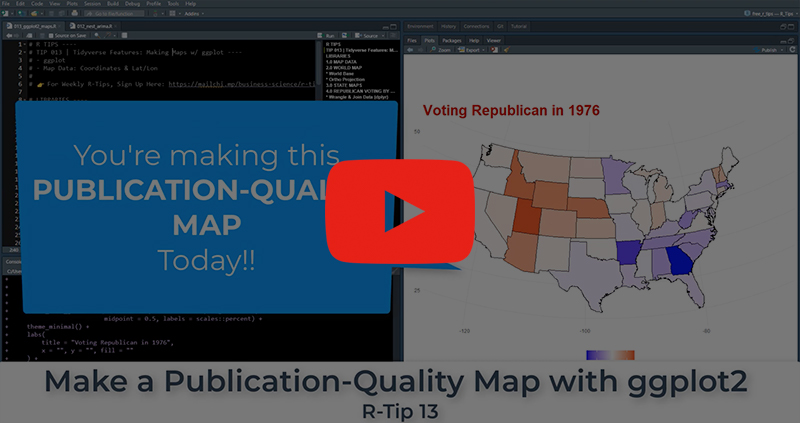Click the refresh plot icon
800x423 pixels.
point(792,50)
